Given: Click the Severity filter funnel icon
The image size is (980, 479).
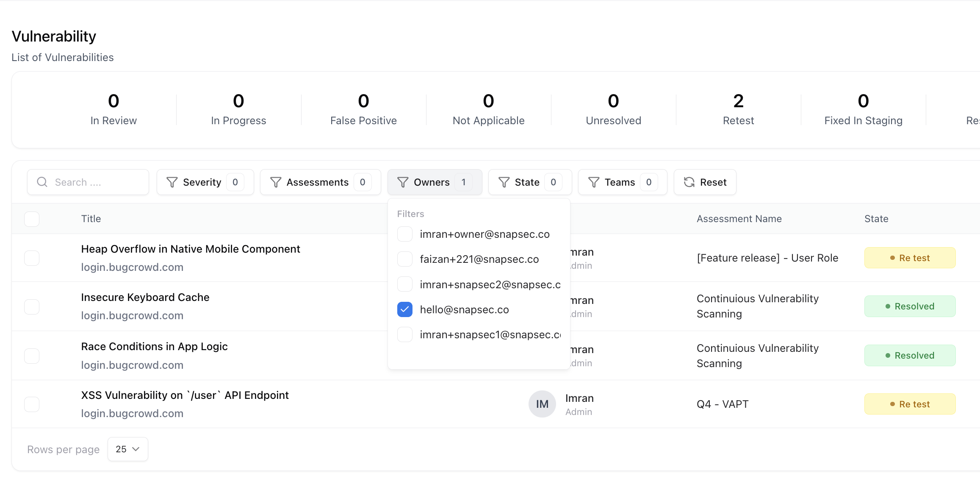Looking at the screenshot, I should (x=172, y=182).
